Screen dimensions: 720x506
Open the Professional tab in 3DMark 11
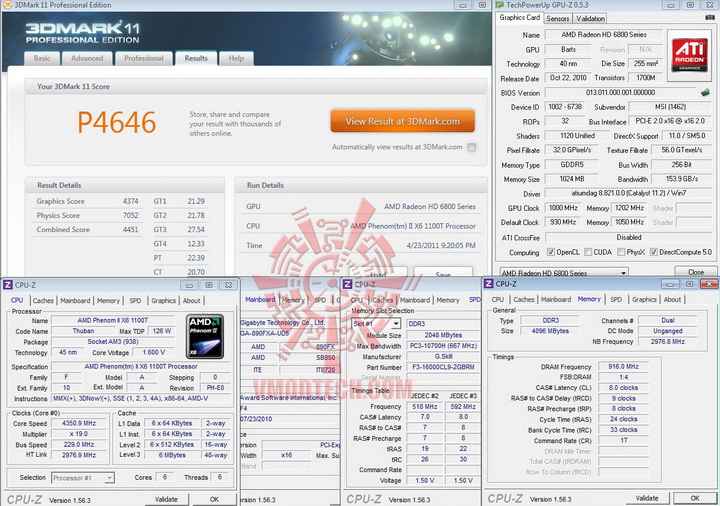tap(144, 58)
